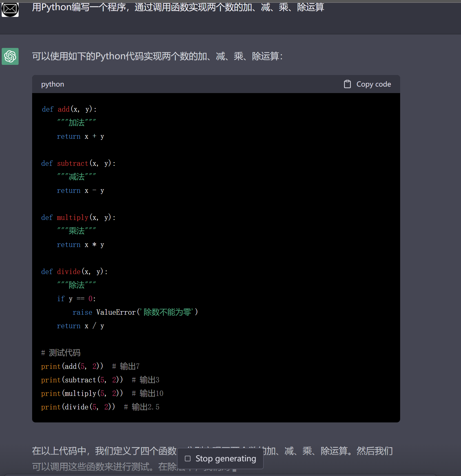This screenshot has width=461, height=476.
Task: Click the """乘法""" docstring
Action: tap(77, 231)
